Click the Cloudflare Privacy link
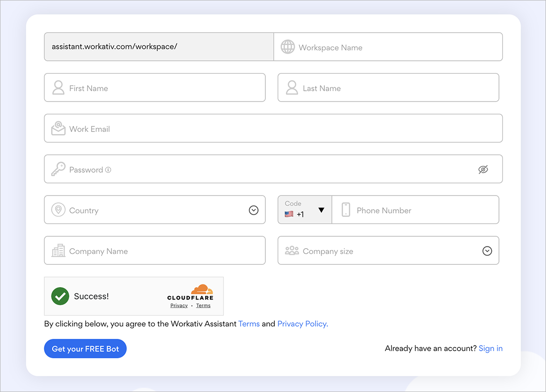 [179, 306]
